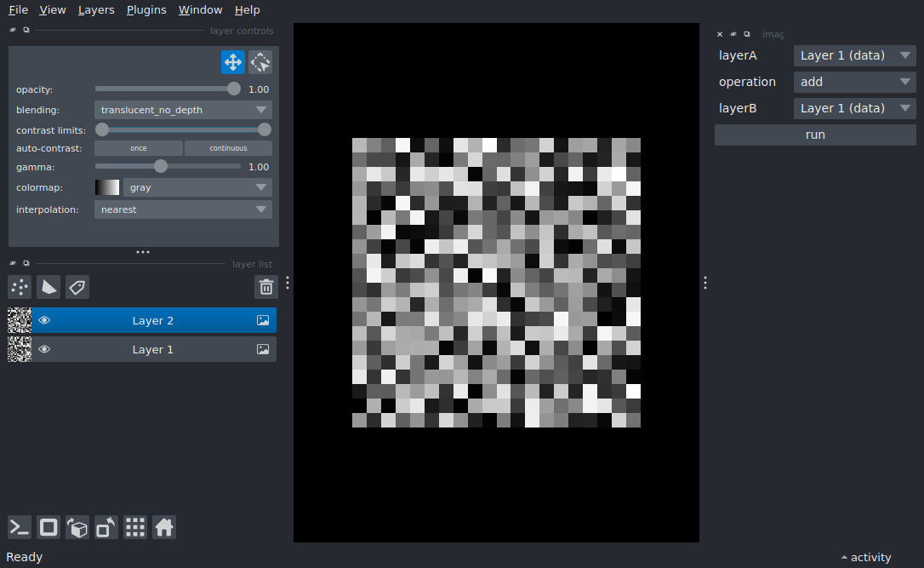Click the three-dot handle below layer controls

(x=143, y=252)
